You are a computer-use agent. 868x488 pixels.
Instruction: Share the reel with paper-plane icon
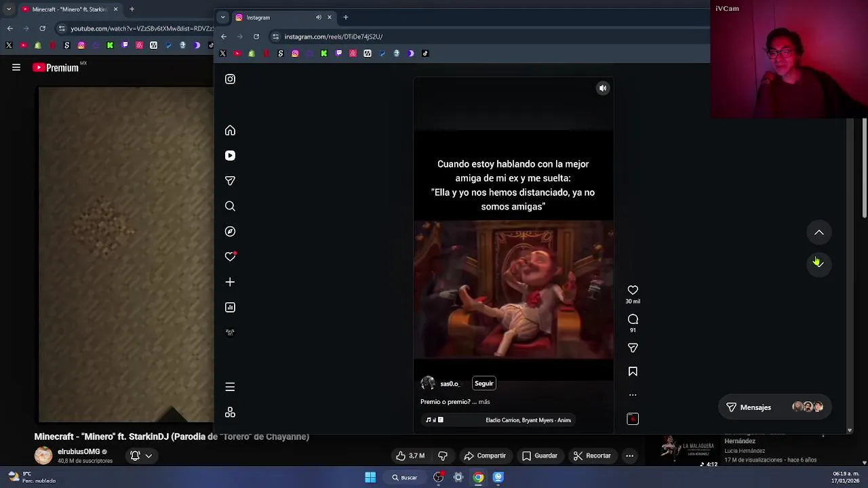tap(633, 348)
